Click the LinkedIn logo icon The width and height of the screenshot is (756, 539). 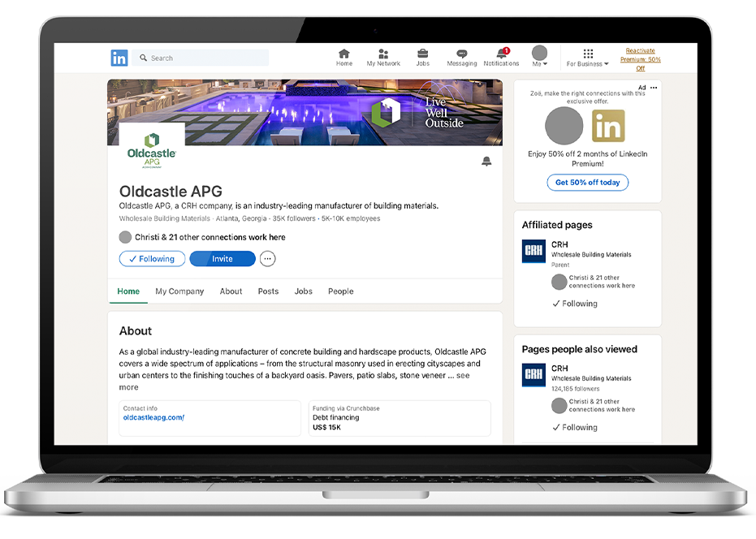pyautogui.click(x=119, y=58)
